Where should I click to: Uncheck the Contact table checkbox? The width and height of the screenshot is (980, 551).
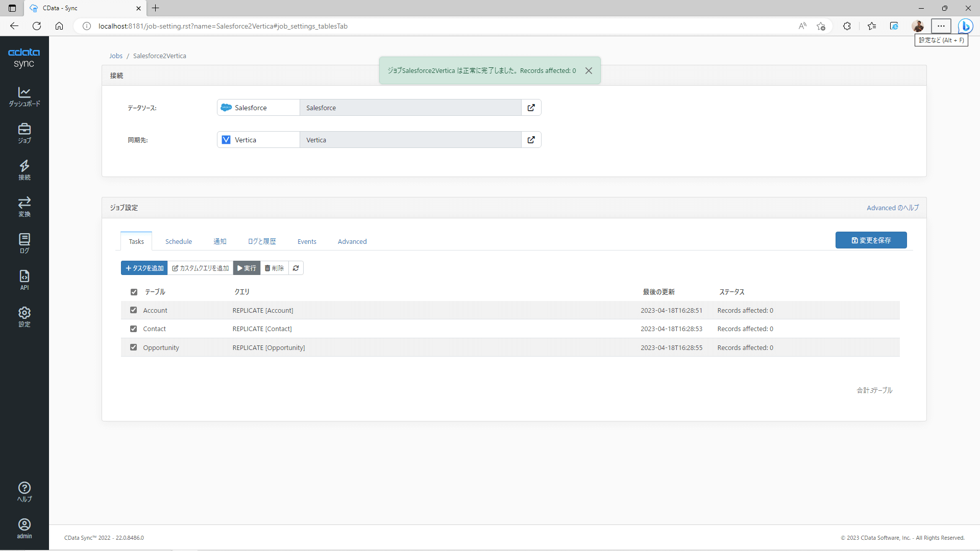(134, 329)
